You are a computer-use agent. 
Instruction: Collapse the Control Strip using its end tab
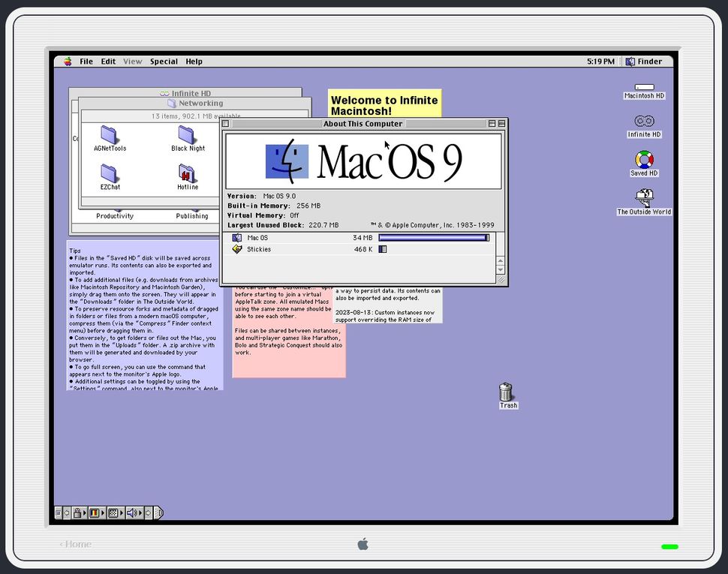click(x=158, y=513)
